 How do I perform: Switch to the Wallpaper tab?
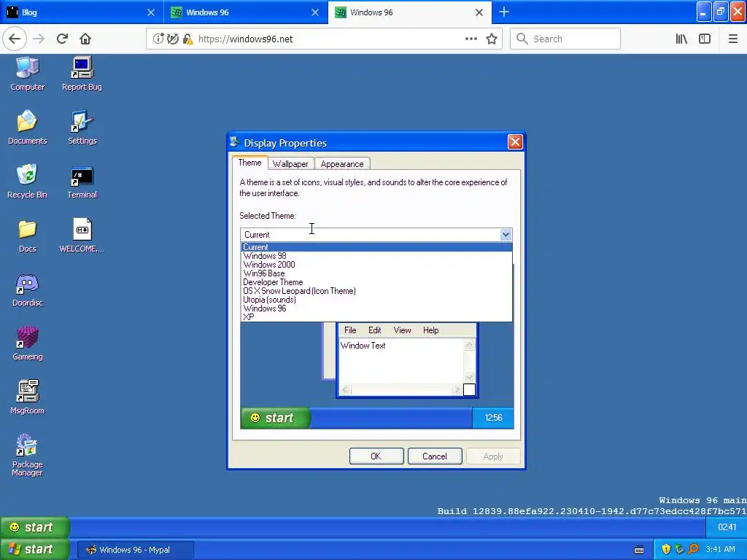point(290,164)
